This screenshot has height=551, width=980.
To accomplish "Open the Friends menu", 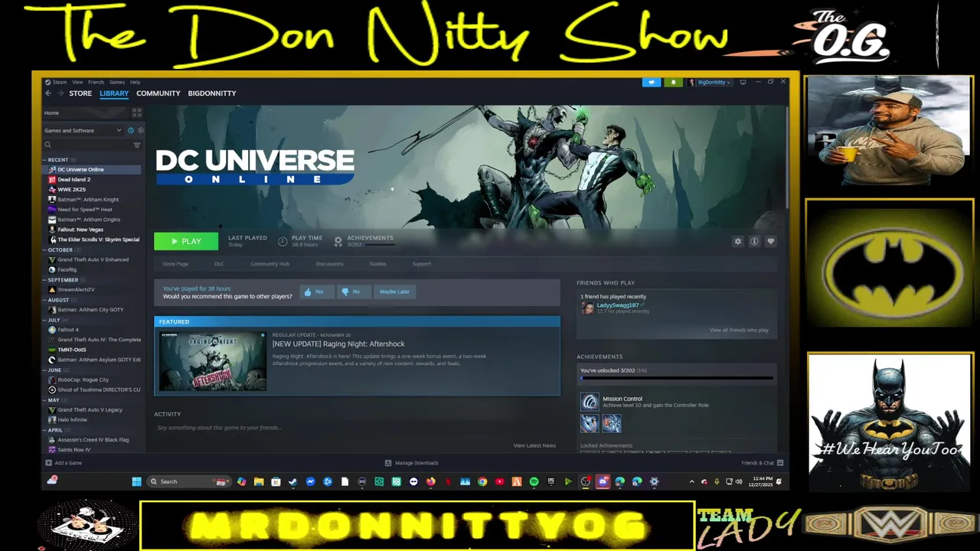I will (x=96, y=82).
